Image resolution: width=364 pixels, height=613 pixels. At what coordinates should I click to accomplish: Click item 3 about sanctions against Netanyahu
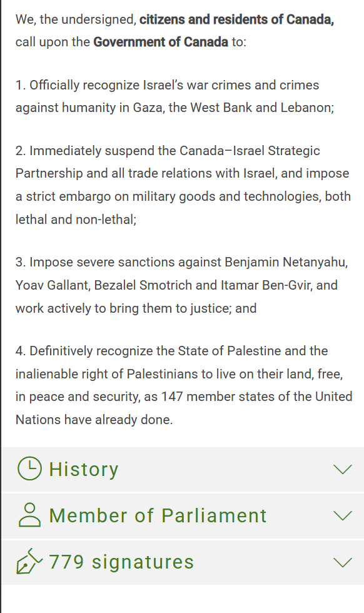(x=182, y=285)
